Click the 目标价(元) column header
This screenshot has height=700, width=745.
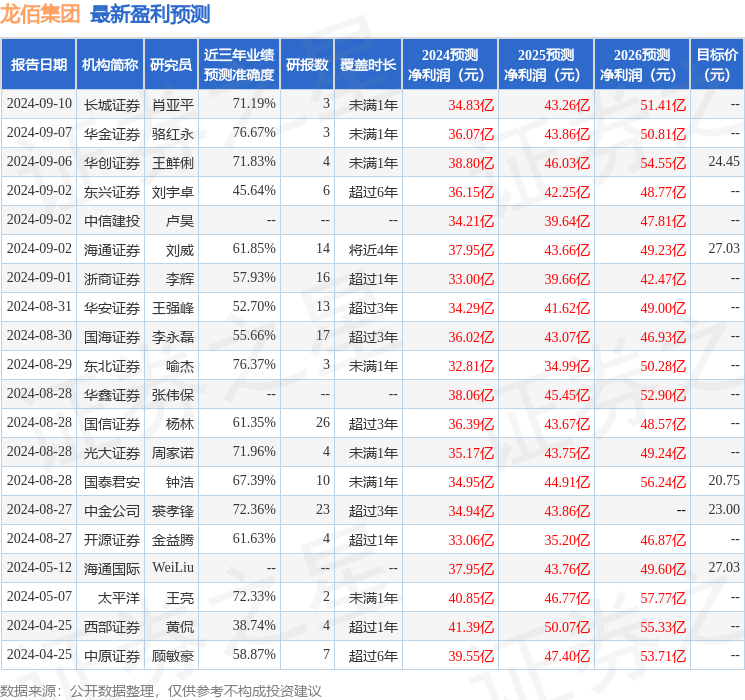(x=716, y=65)
